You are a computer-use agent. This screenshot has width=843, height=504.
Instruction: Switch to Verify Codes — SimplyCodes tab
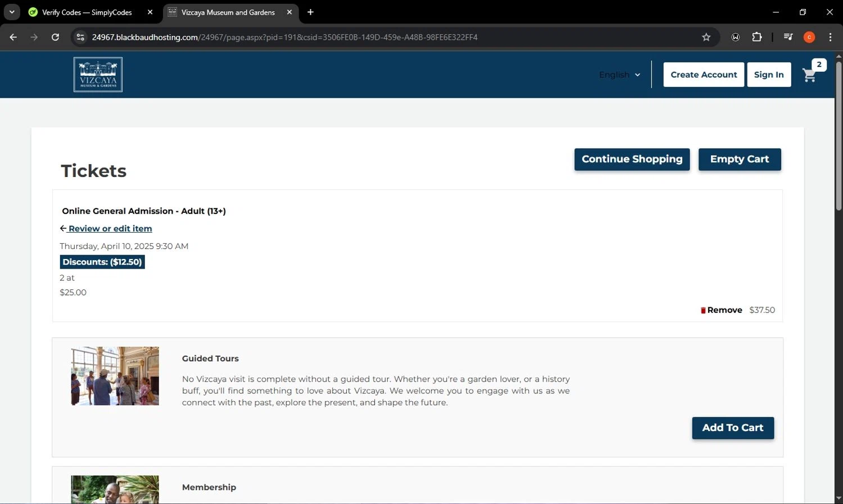point(87,12)
